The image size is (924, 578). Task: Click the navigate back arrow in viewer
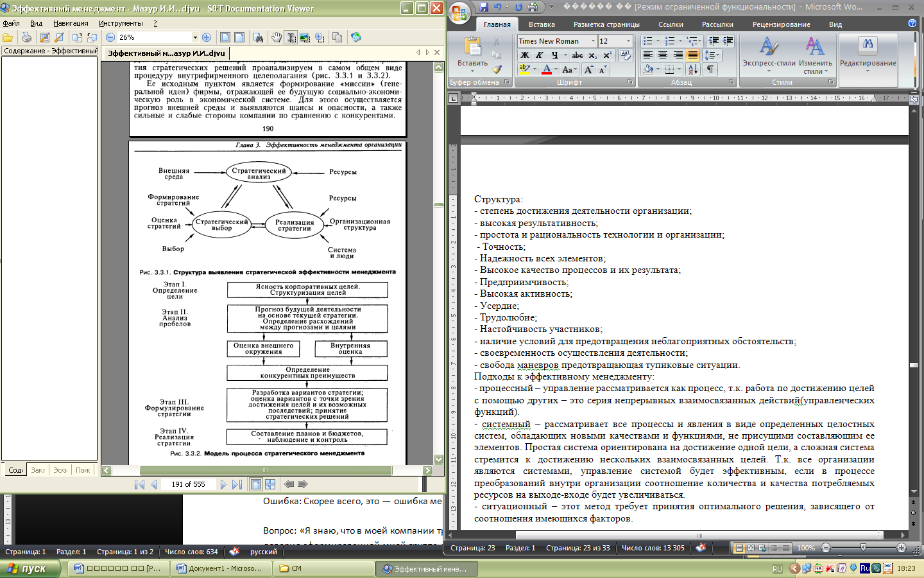[289, 484]
